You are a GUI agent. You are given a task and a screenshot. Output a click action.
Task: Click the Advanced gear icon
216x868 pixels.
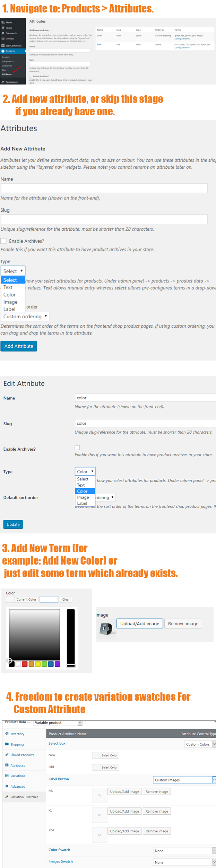point(7,786)
